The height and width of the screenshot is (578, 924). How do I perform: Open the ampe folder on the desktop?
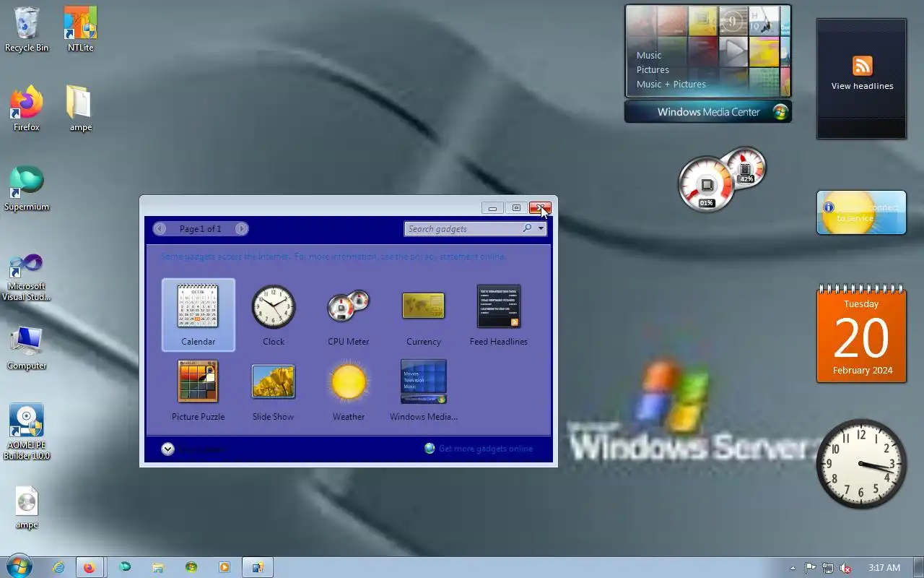80,108
